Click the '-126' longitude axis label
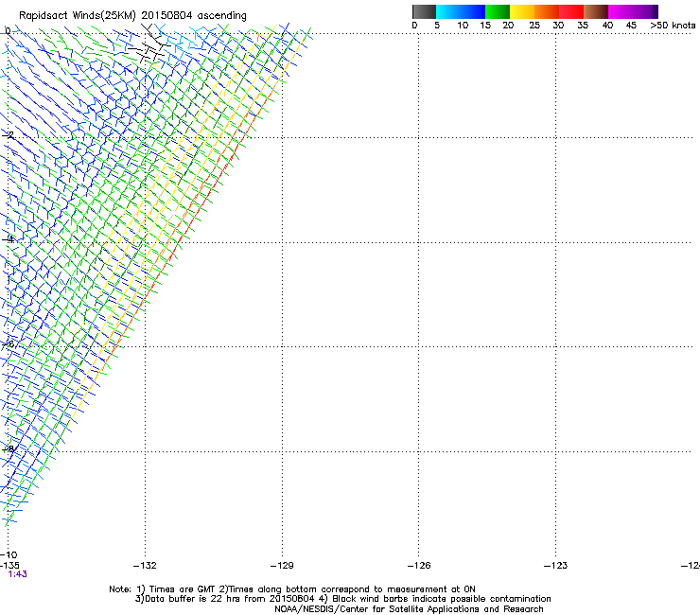 tap(419, 566)
